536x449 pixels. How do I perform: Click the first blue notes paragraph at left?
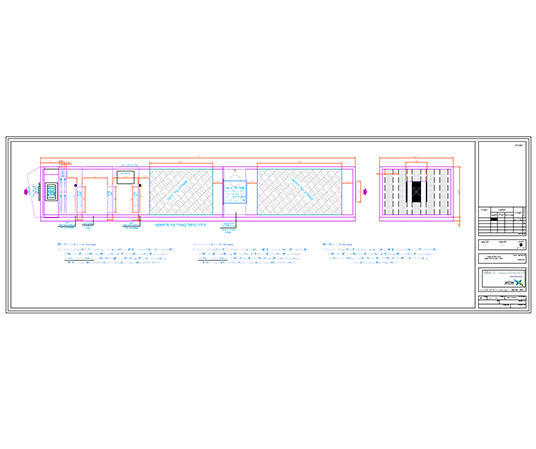[116, 254]
